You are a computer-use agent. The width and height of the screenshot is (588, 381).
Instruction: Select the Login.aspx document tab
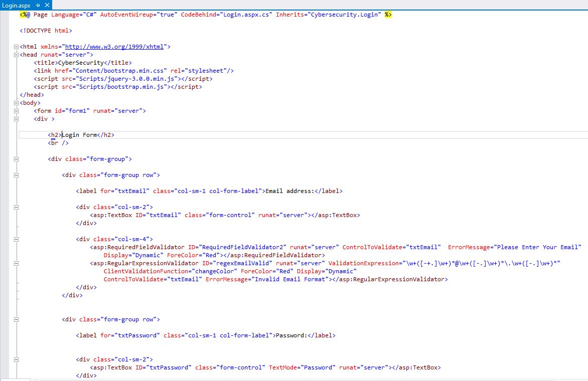click(16, 5)
